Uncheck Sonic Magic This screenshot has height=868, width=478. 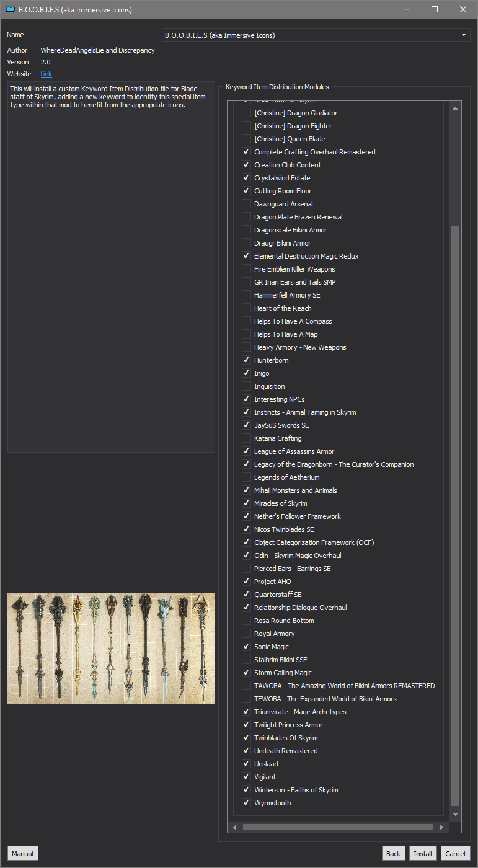[x=246, y=647]
